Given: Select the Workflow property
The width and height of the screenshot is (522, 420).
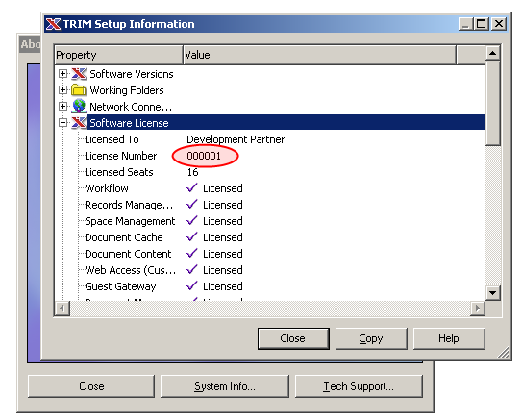Looking at the screenshot, I should click(107, 188).
